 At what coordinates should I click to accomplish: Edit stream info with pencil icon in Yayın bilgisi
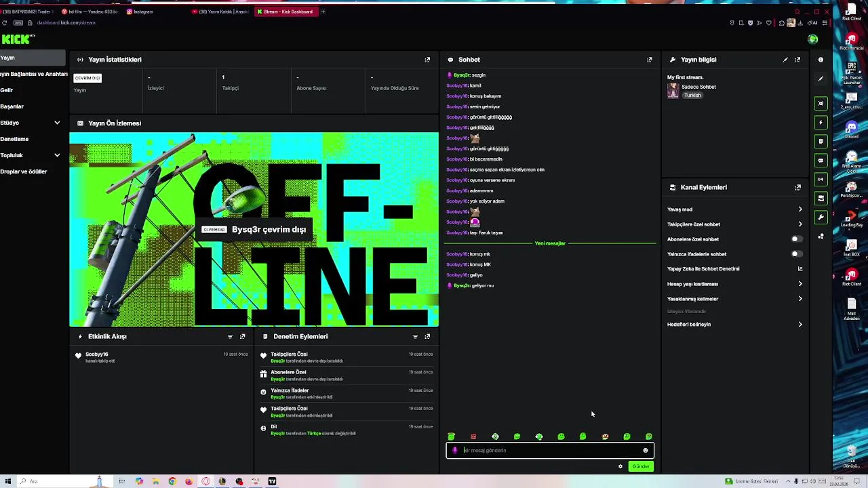[x=785, y=60]
